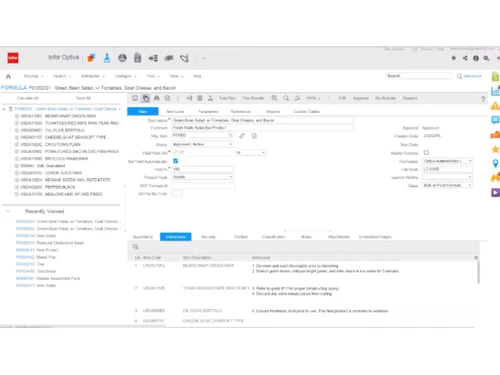
Task: Click the Lab Book input field
Action: coord(448,169)
